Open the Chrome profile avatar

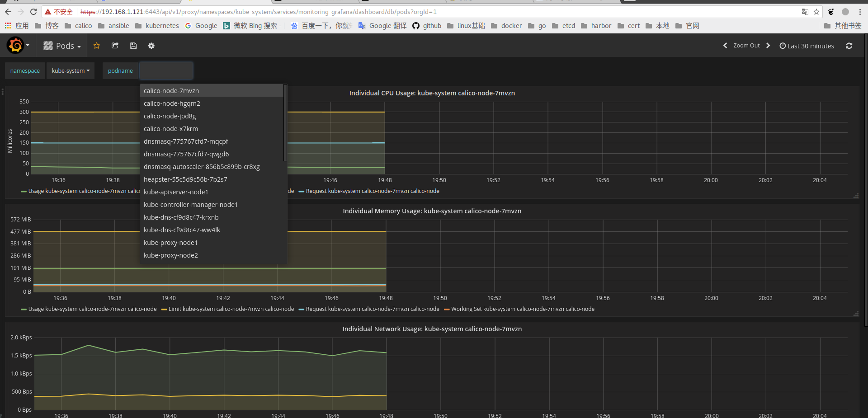pos(845,12)
